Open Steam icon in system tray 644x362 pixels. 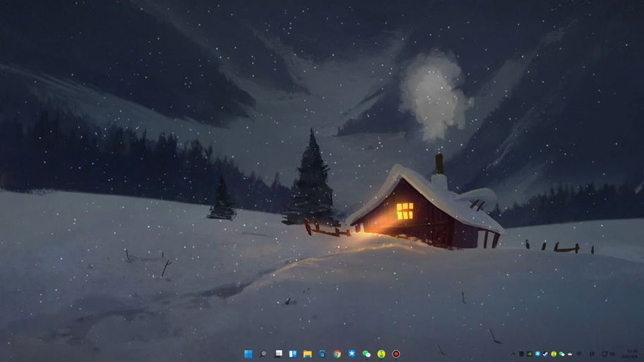pyautogui.click(x=545, y=354)
